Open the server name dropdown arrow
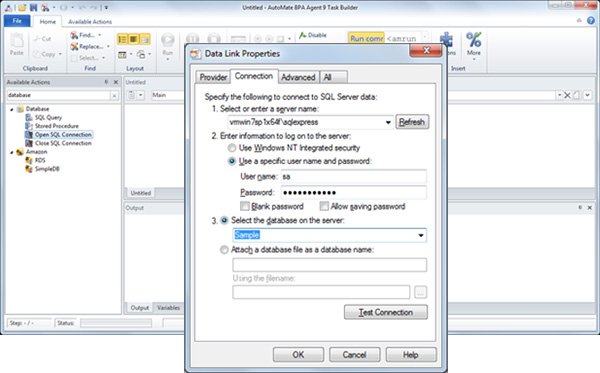The image size is (600, 373). pos(388,122)
